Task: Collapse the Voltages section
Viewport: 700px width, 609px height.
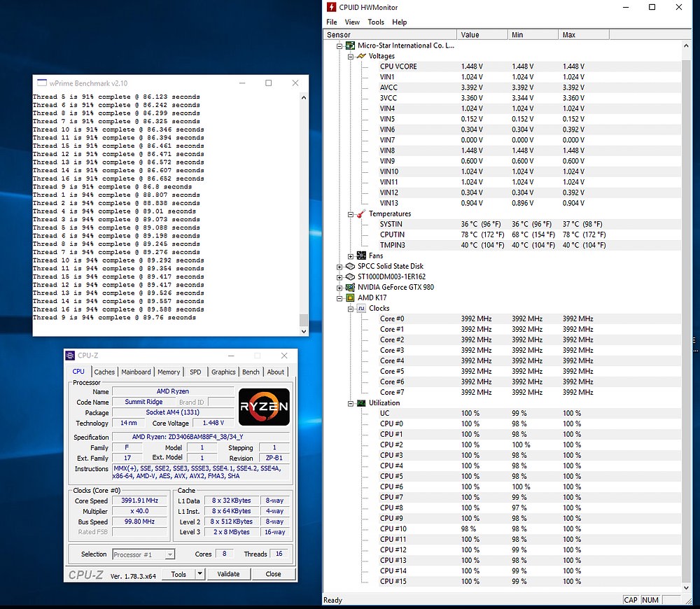Action: [351, 57]
